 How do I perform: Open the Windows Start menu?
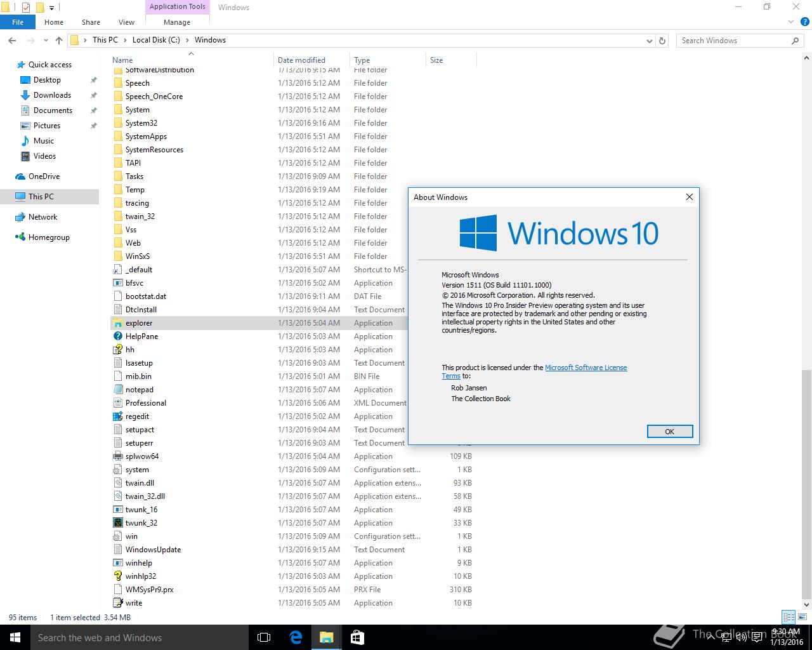(15, 637)
